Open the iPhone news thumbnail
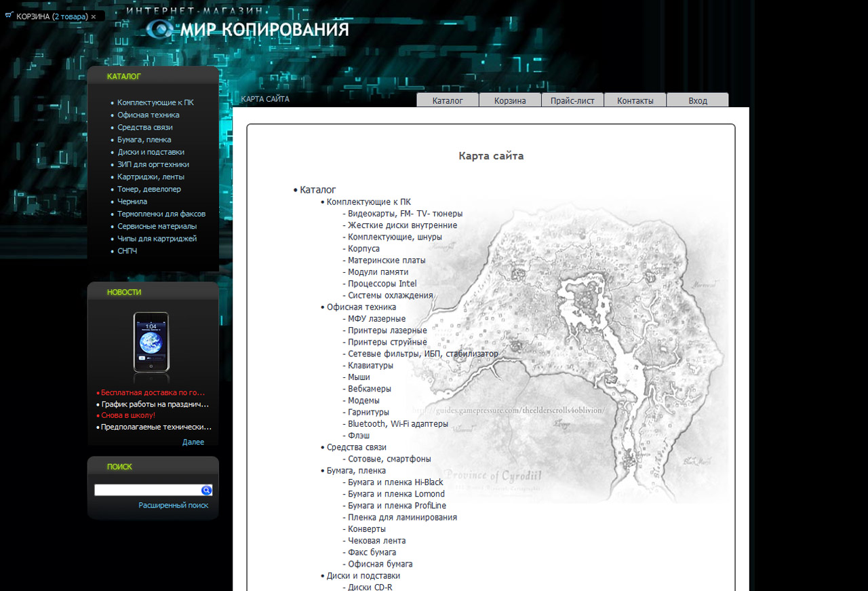The image size is (868, 591). [151, 343]
